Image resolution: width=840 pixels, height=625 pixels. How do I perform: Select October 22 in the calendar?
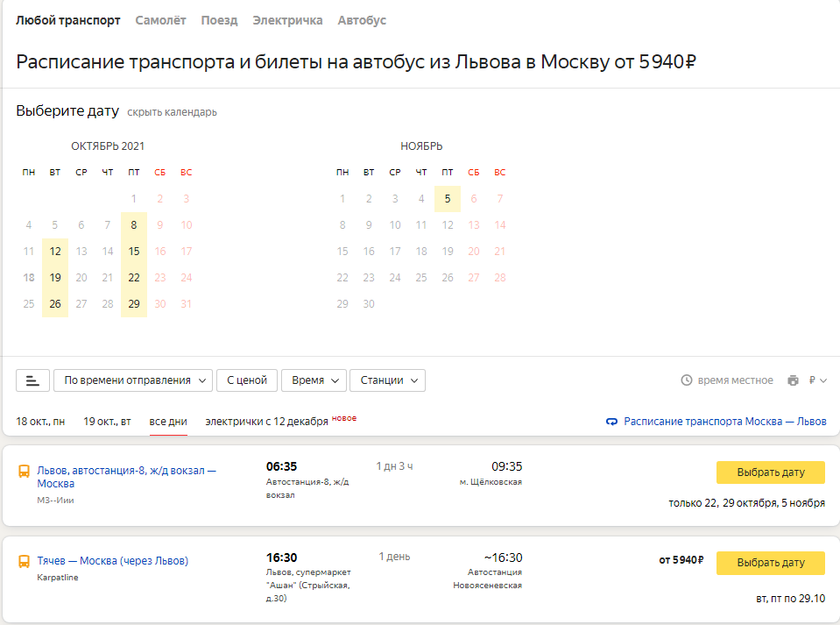tap(134, 278)
